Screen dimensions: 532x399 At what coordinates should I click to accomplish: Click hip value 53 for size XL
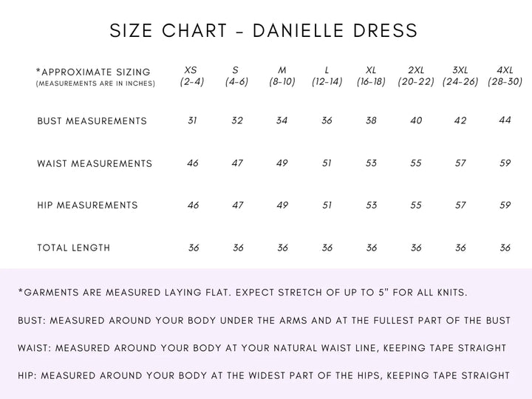coord(371,205)
